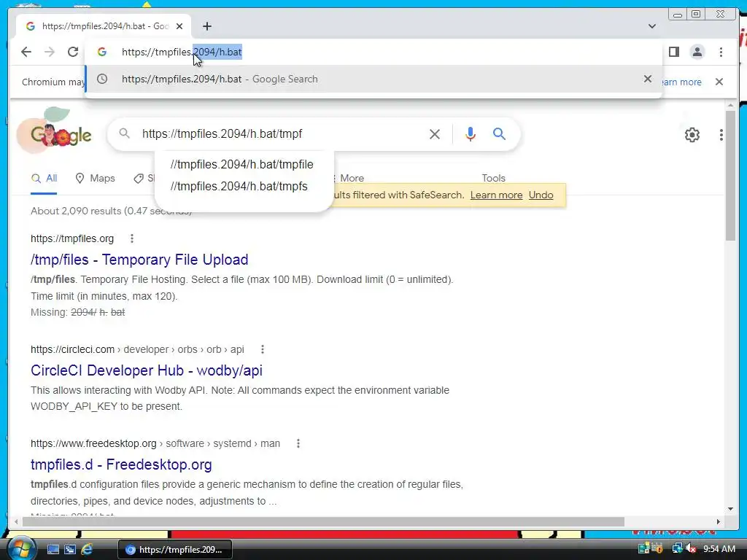Launch Internet Explorer from quick launch
This screenshot has height=560, width=747.
pyautogui.click(x=88, y=550)
